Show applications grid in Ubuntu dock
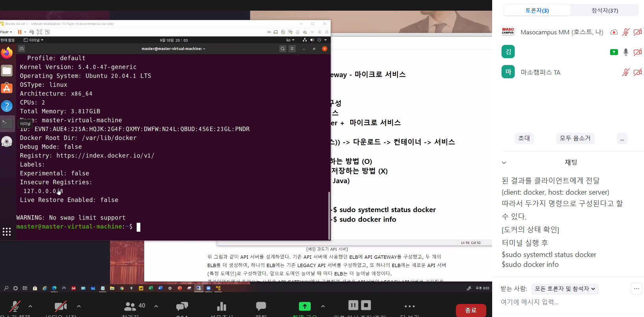This screenshot has height=317, width=644. pos(7,232)
